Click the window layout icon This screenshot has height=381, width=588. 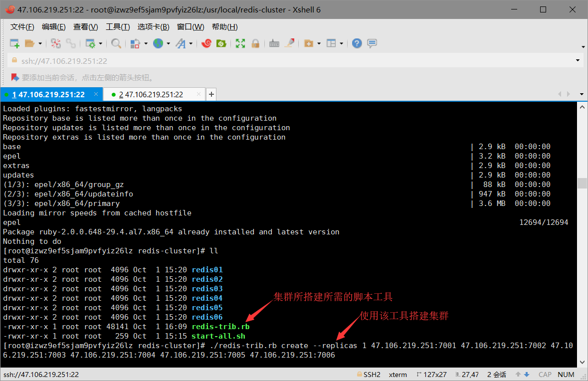point(331,43)
